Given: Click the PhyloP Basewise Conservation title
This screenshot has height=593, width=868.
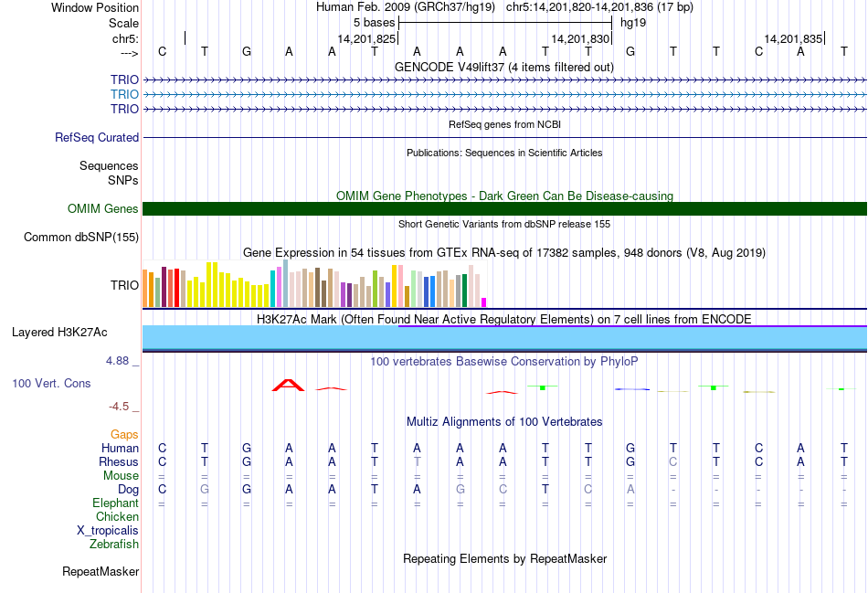Looking at the screenshot, I should [504, 362].
